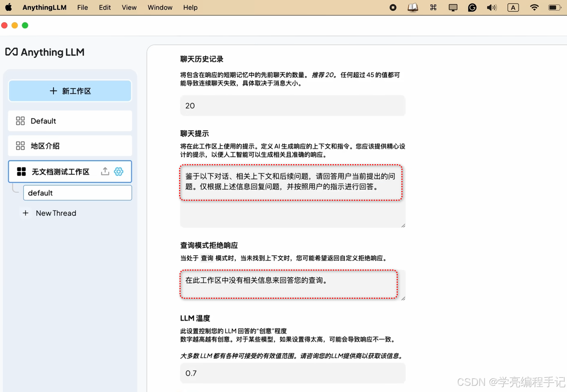The height and width of the screenshot is (392, 567).
Task: Open the AnythingLLM application menu
Action: pos(44,7)
